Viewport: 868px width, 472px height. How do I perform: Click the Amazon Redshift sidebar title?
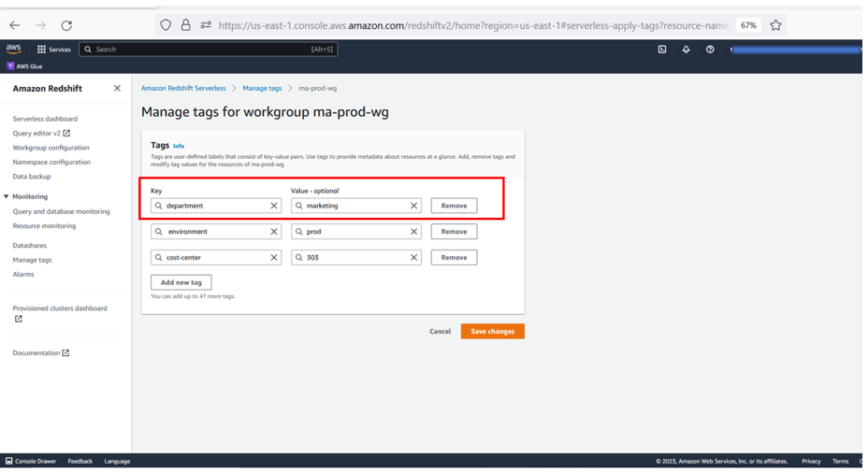tap(47, 89)
